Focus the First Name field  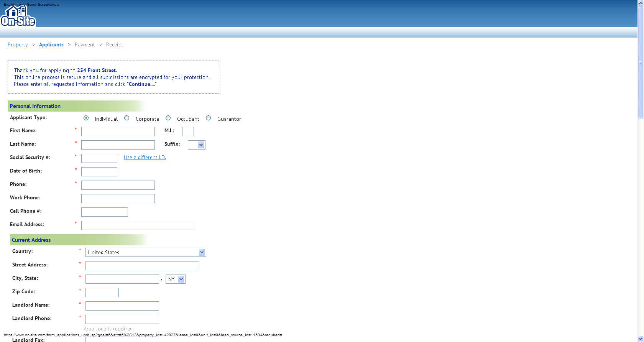pos(118,132)
